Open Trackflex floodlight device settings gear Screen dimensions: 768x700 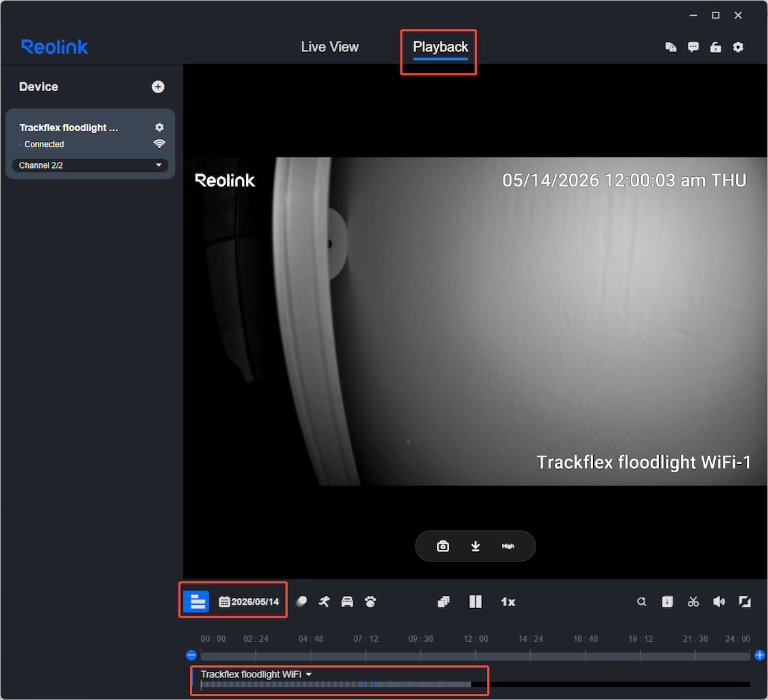pos(159,128)
